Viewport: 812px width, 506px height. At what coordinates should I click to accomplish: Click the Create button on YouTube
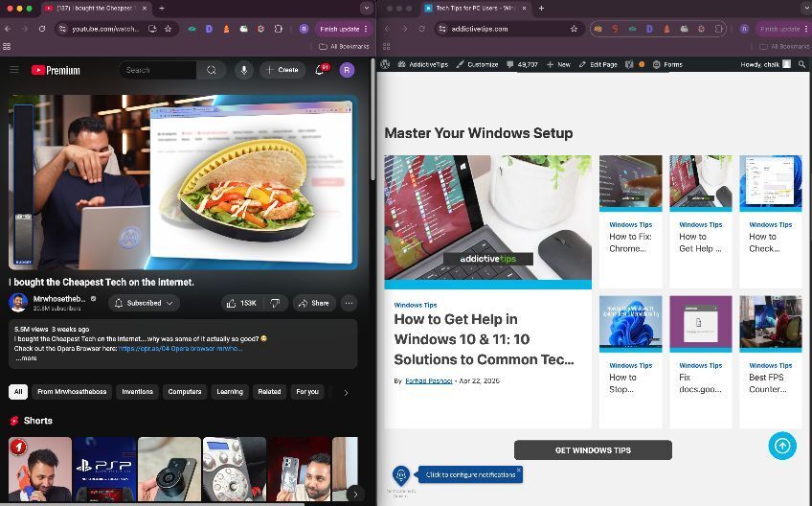pyautogui.click(x=282, y=70)
